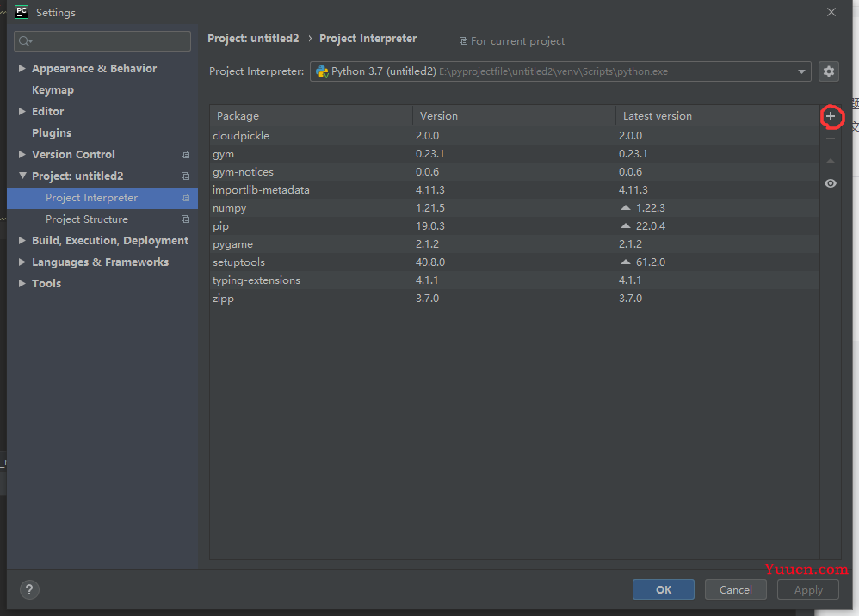The image size is (859, 616).
Task: Click the Cancel button
Action: 735,589
